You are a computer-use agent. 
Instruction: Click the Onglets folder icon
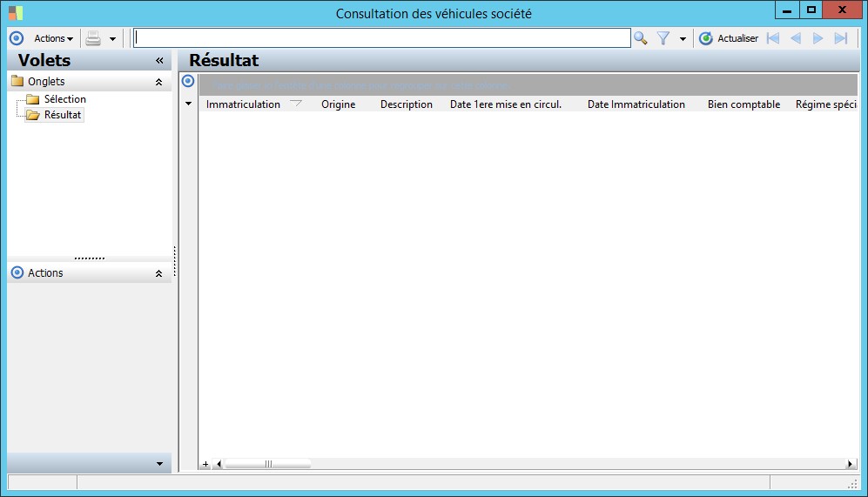click(x=17, y=81)
